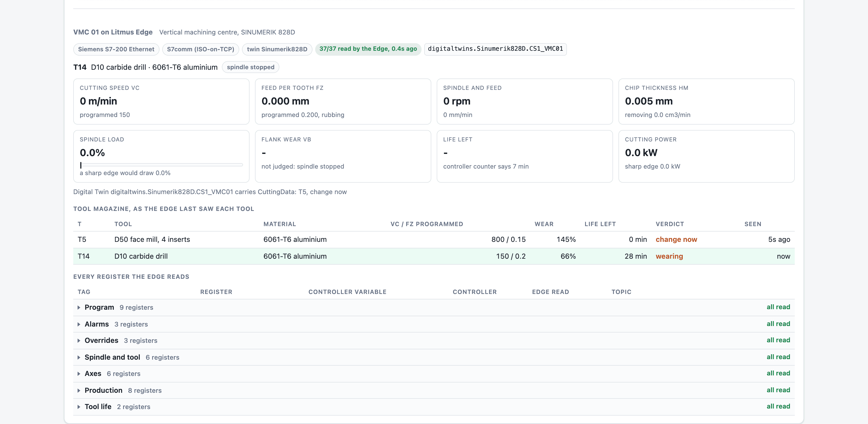This screenshot has height=424, width=868.
Task: Open the Life Left card
Action: 525,157
